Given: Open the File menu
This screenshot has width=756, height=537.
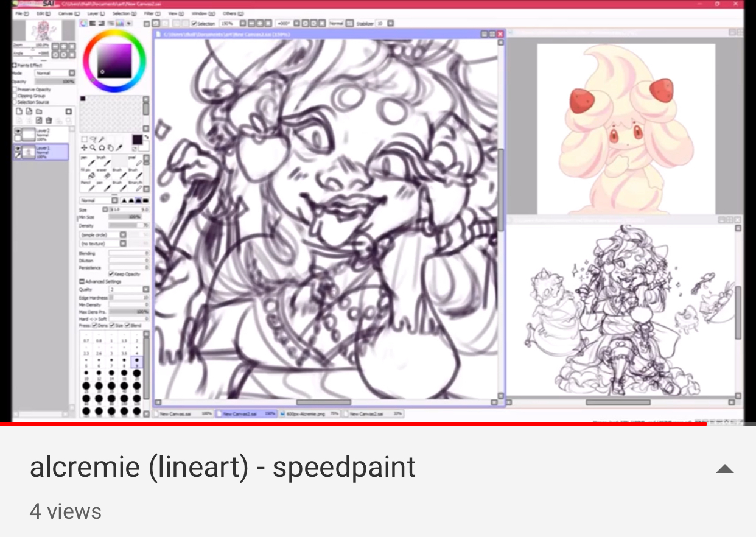Looking at the screenshot, I should point(22,13).
